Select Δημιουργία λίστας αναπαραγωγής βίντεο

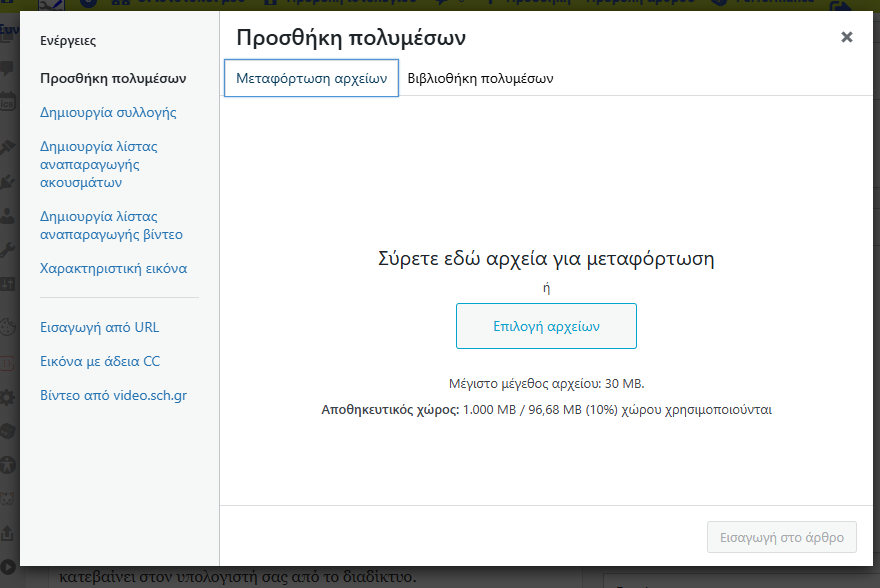pos(111,225)
